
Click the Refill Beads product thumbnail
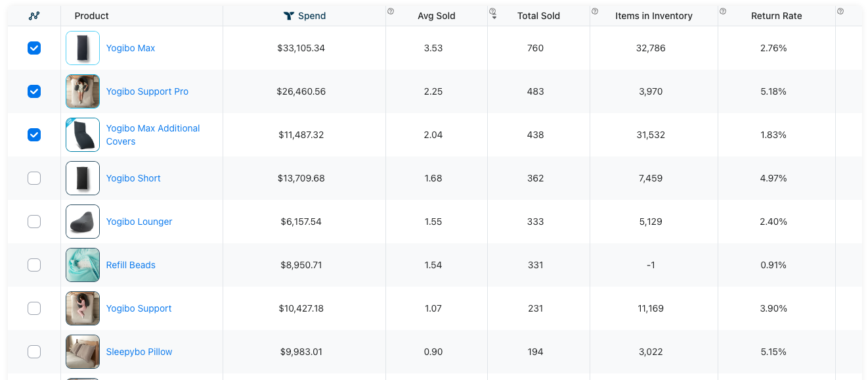(x=83, y=265)
